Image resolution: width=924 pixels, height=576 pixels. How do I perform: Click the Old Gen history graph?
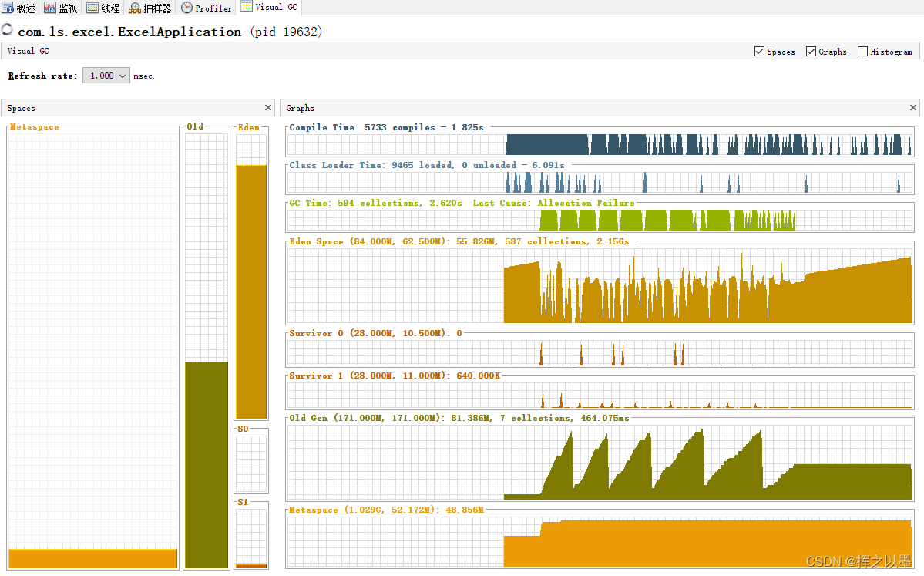click(600, 462)
